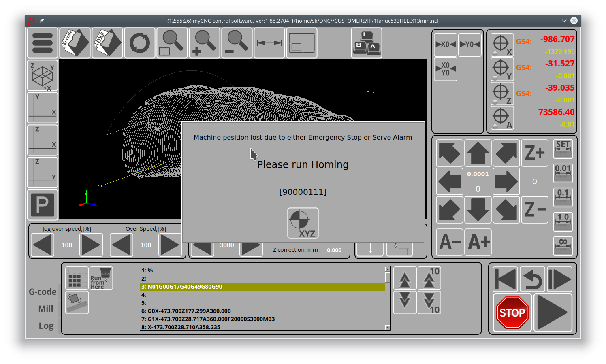Expand window title bar dropdown arrow
The width and height of the screenshot is (606, 364).
564,21
